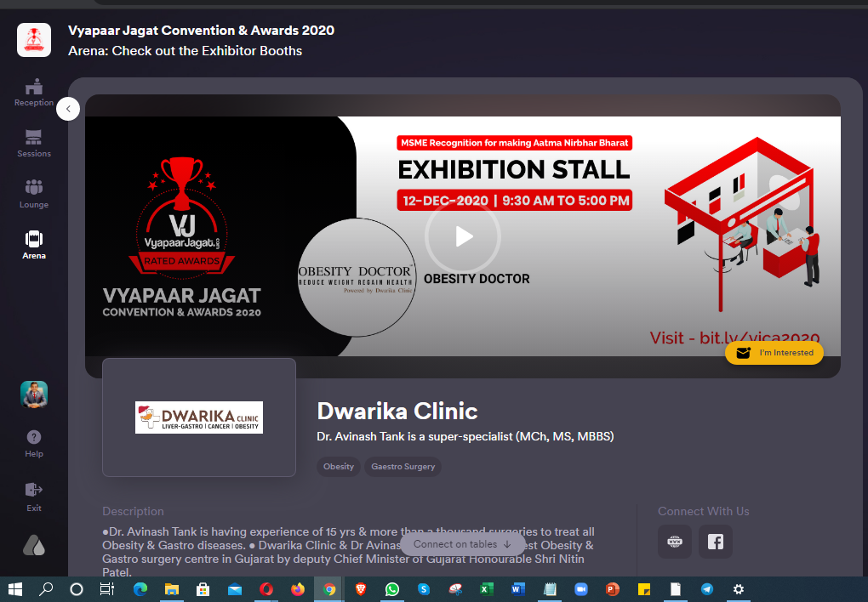Open WhatsApp from the taskbar

[x=392, y=589]
